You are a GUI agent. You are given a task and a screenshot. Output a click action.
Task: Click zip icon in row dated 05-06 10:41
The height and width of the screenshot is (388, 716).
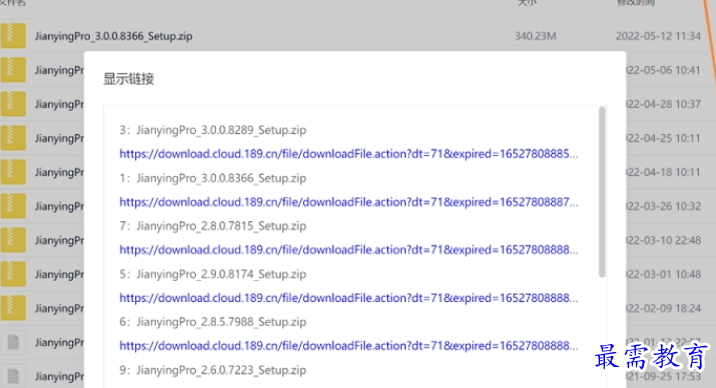(13, 70)
